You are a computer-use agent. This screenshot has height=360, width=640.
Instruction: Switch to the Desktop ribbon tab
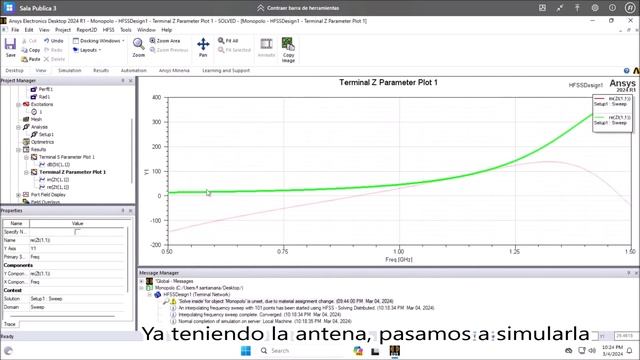tap(14, 71)
